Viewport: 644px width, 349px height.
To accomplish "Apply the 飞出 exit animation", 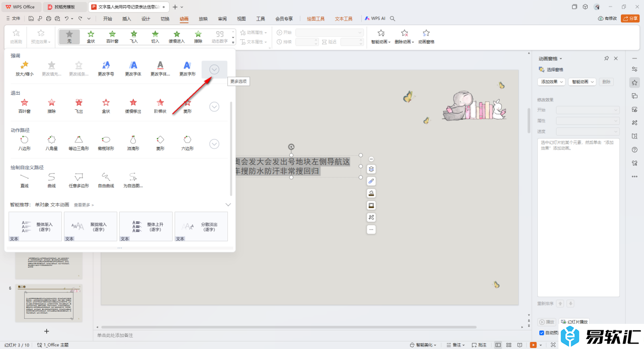I will tap(78, 106).
